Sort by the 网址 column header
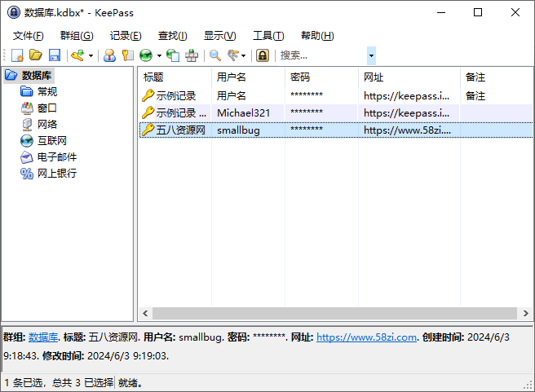 point(409,77)
